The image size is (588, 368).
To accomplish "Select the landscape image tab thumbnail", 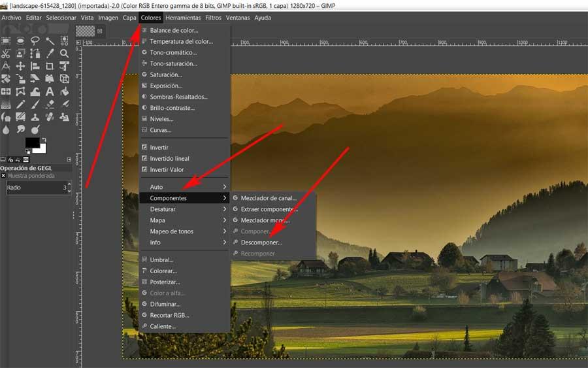I will coord(86,31).
